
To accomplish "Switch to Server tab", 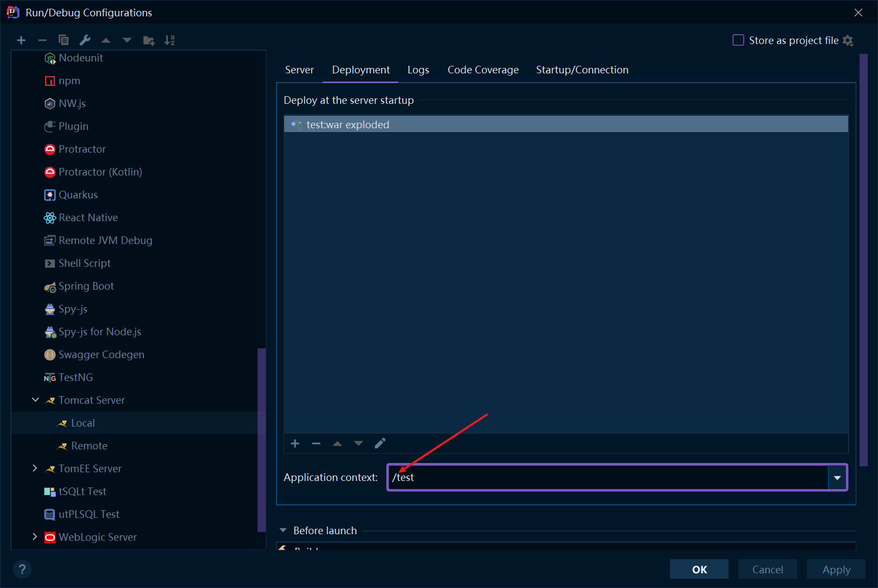I will [299, 70].
